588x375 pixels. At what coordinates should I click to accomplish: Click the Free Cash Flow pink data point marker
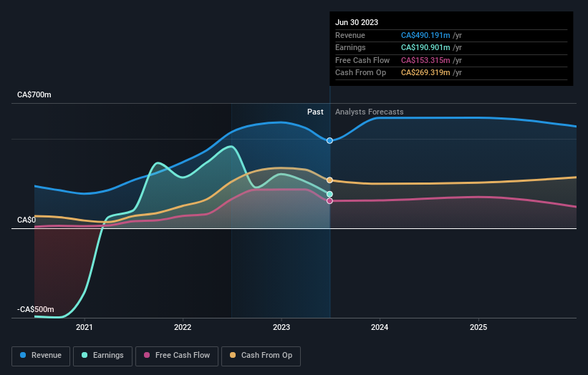point(329,201)
